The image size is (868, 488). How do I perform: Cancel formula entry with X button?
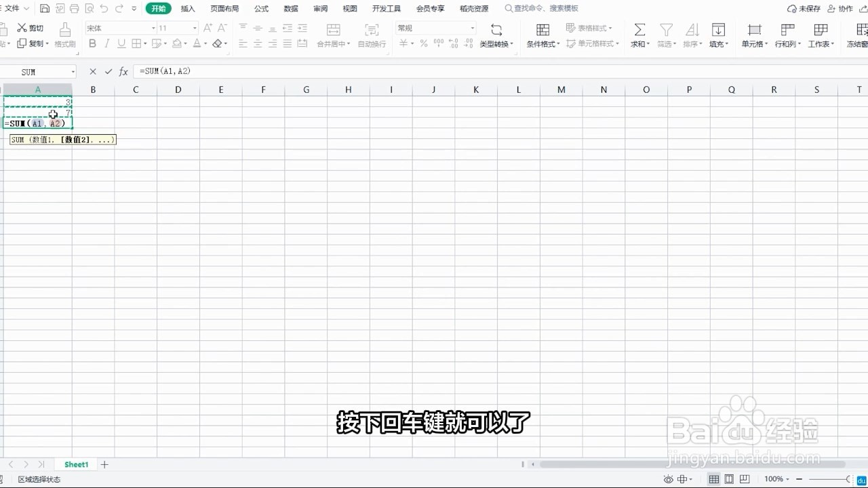pyautogui.click(x=93, y=71)
